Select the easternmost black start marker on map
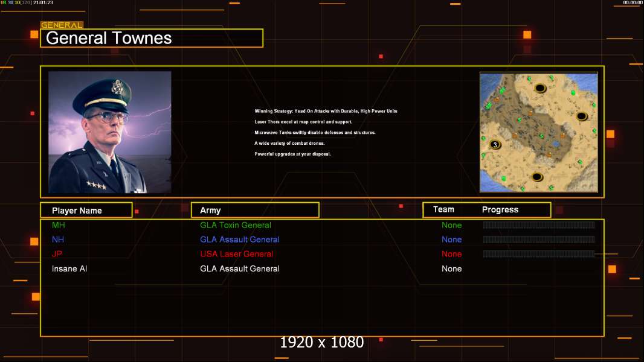644x362 pixels. (582, 116)
